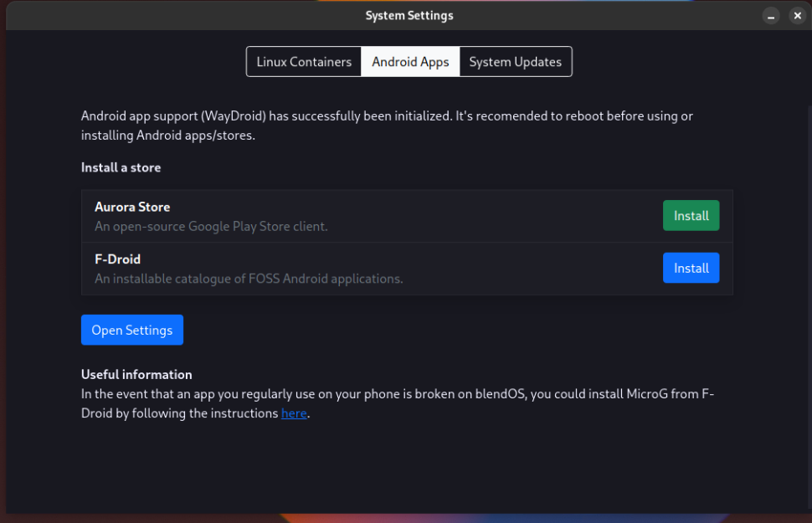Install F-Droid with the blue button
The height and width of the screenshot is (523, 812).
point(691,269)
